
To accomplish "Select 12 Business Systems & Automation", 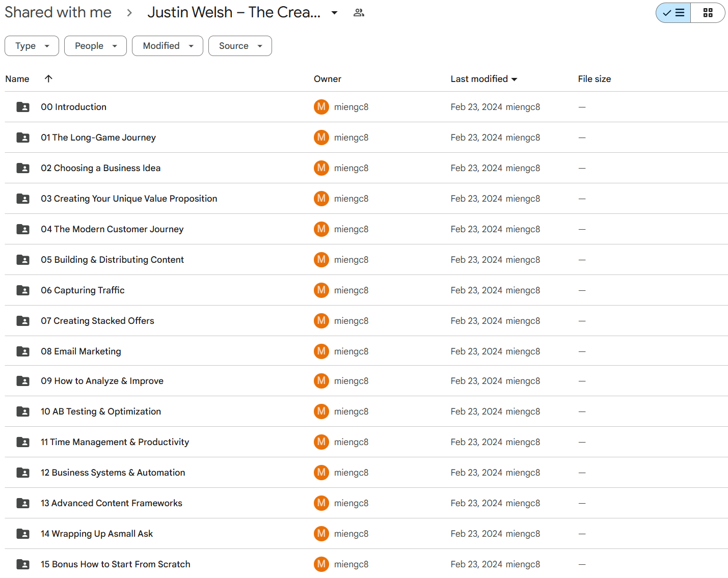I will 113,473.
